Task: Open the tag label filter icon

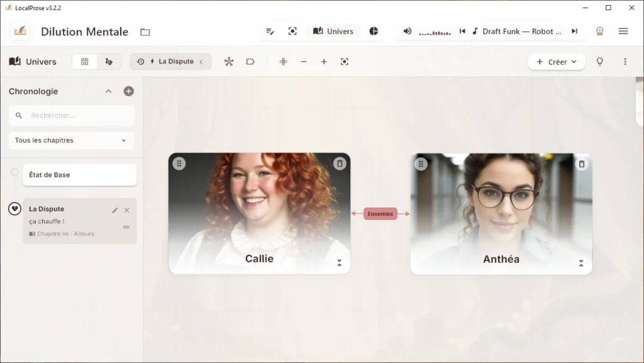Action: point(250,62)
